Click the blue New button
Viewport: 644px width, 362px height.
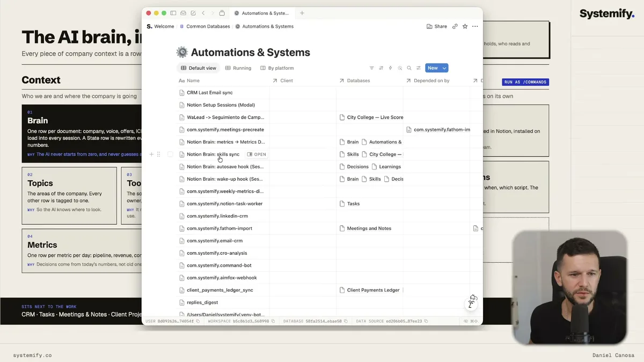(x=433, y=68)
